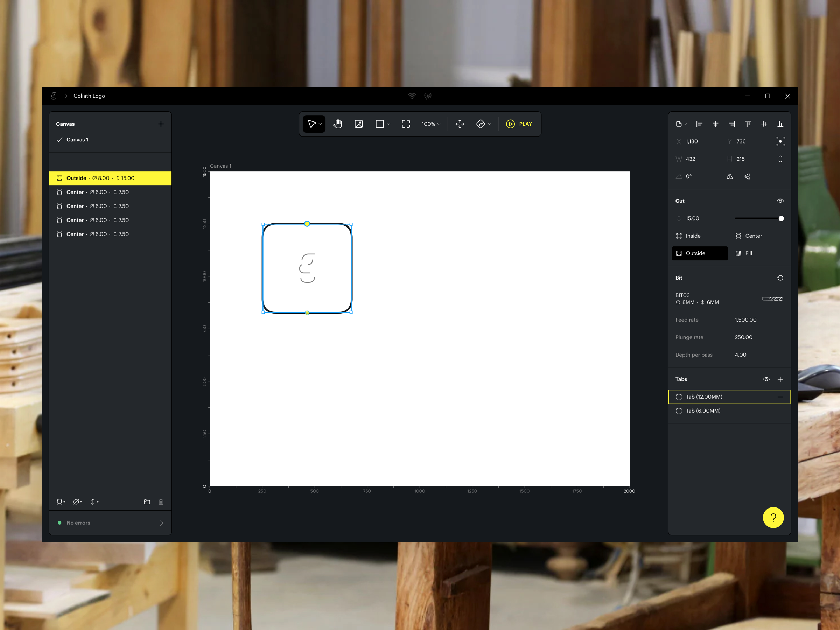Screen dimensions: 840x630
Task: Select Canvas 1 in the Canvas list
Action: point(77,139)
